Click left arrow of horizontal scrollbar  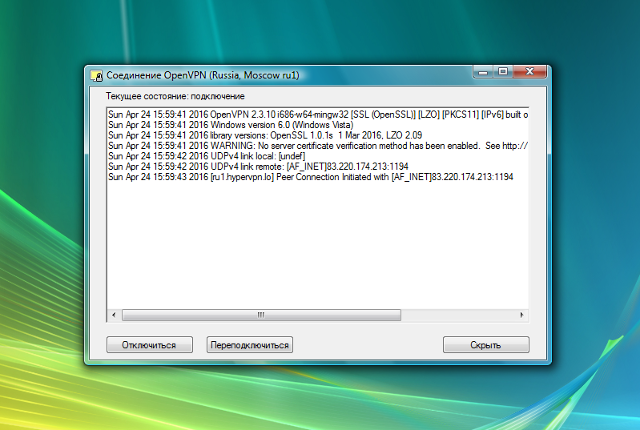click(x=114, y=315)
